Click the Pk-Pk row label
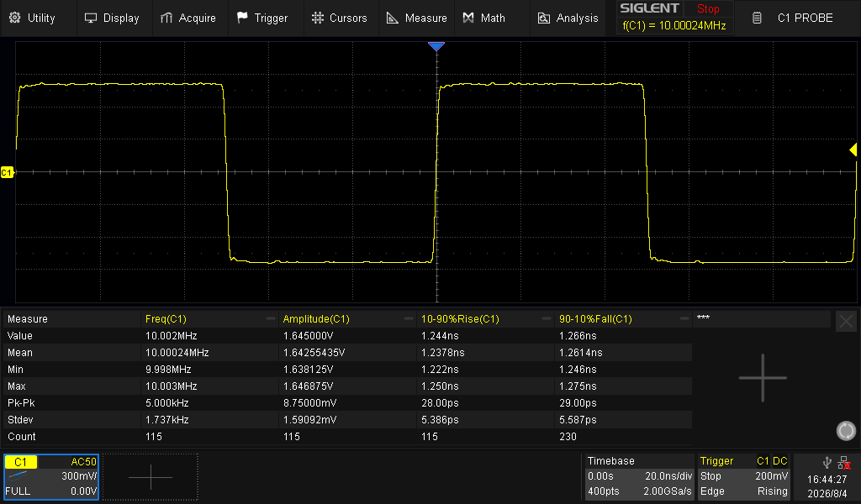The image size is (861, 504). 21,403
